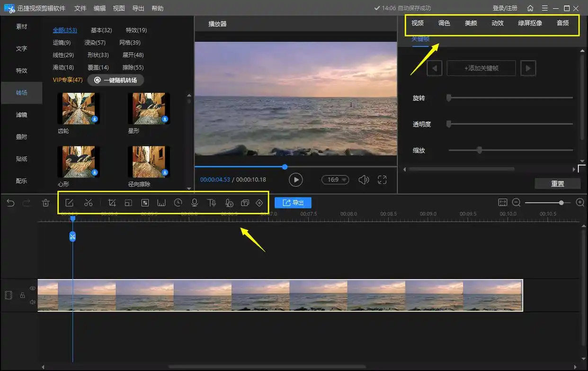Enter fullscreen preview in player
Image resolution: width=588 pixels, height=371 pixels.
pos(382,180)
